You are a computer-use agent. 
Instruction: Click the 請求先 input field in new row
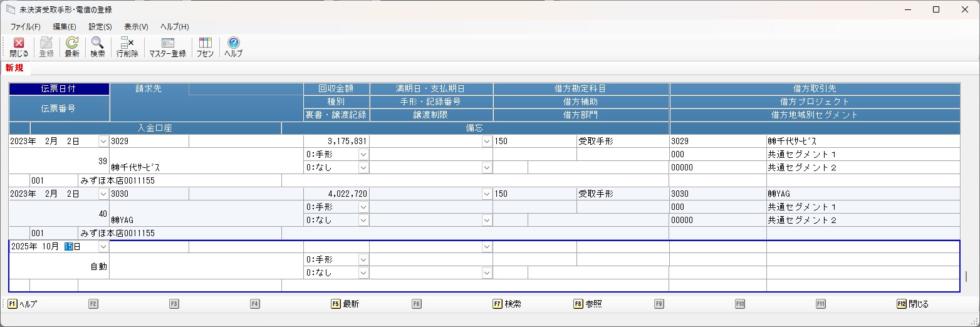(x=149, y=247)
